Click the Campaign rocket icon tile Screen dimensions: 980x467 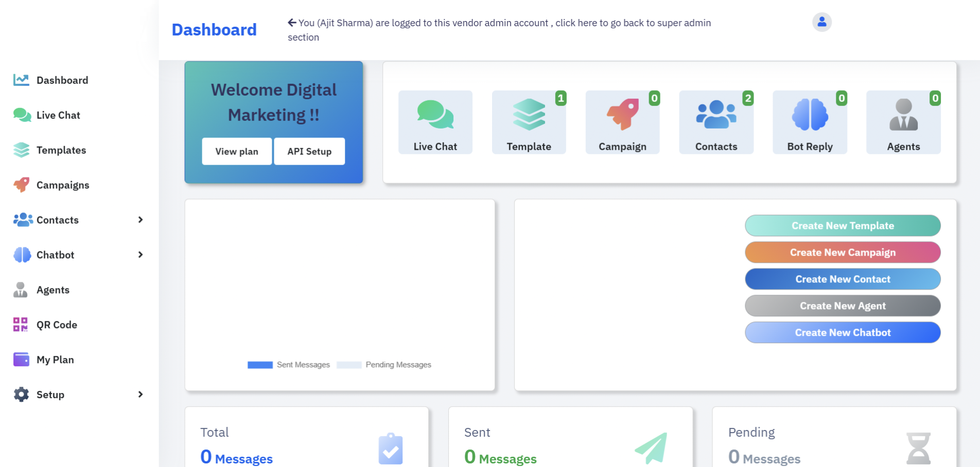coord(622,122)
